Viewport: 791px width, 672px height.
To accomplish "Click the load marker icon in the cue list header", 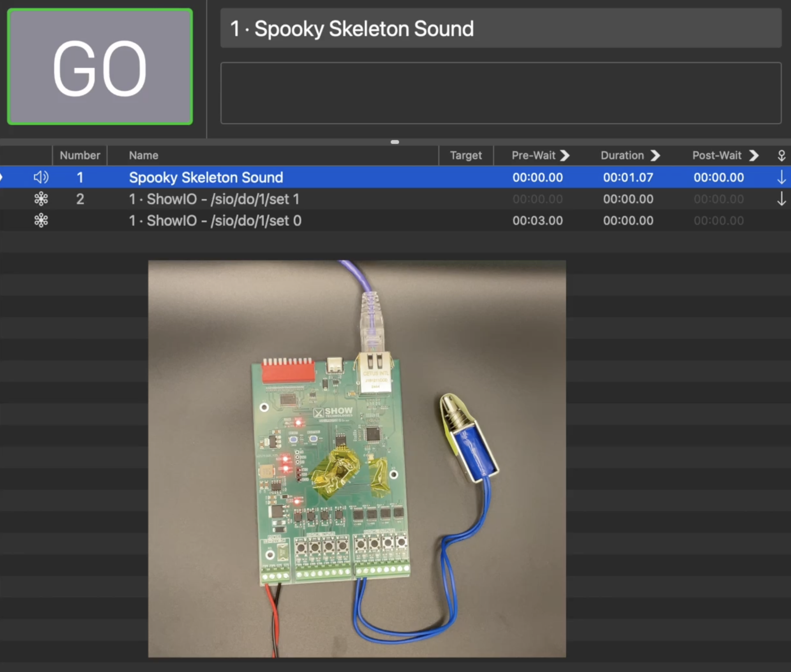I will pos(782,155).
